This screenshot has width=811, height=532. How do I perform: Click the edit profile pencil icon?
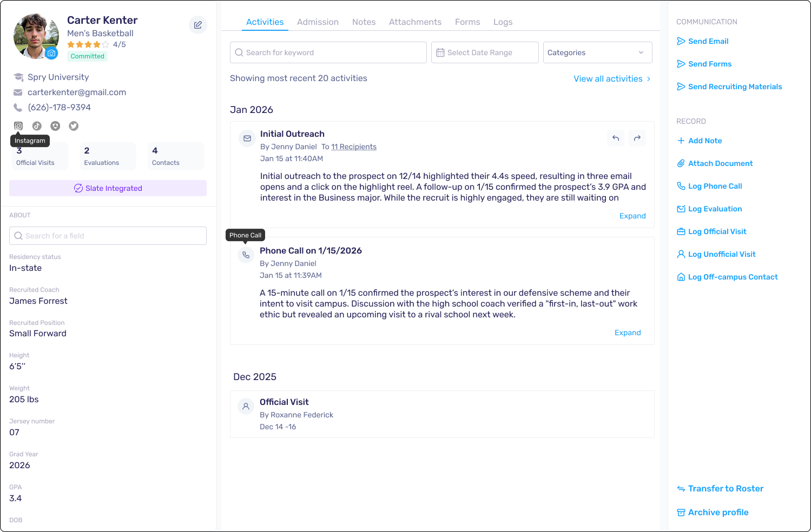[x=198, y=25]
